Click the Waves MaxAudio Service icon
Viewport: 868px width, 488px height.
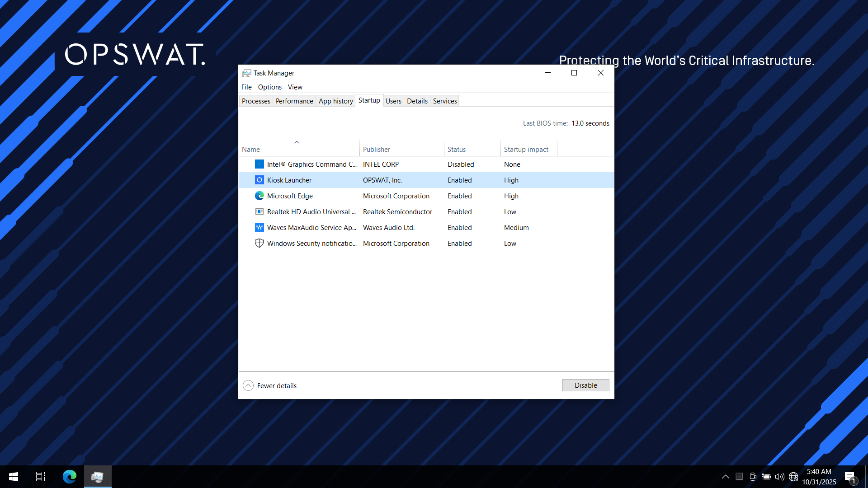click(259, 227)
